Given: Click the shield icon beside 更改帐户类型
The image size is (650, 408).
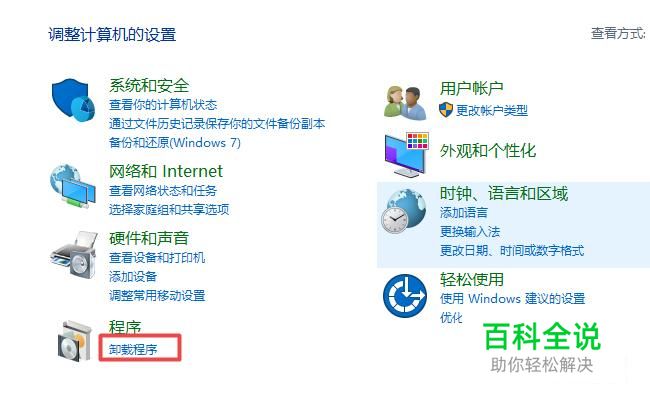Looking at the screenshot, I should pyautogui.click(x=446, y=110).
